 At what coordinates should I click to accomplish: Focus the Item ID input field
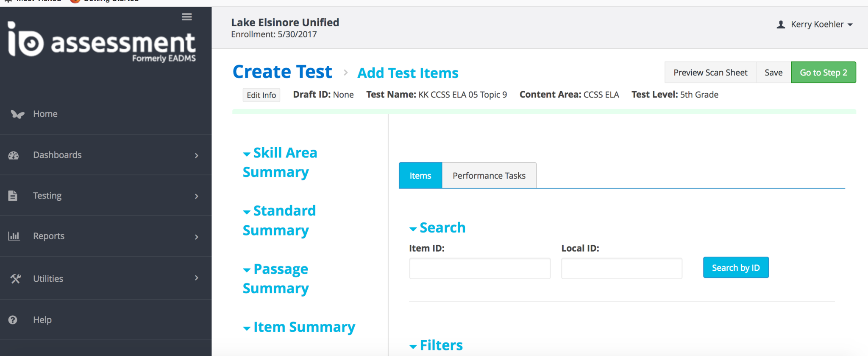[479, 269]
